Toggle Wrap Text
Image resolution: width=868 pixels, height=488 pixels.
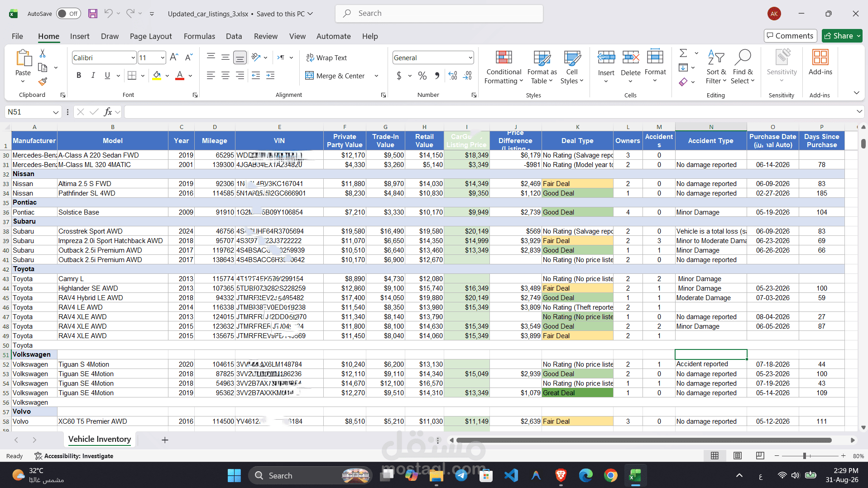click(326, 57)
